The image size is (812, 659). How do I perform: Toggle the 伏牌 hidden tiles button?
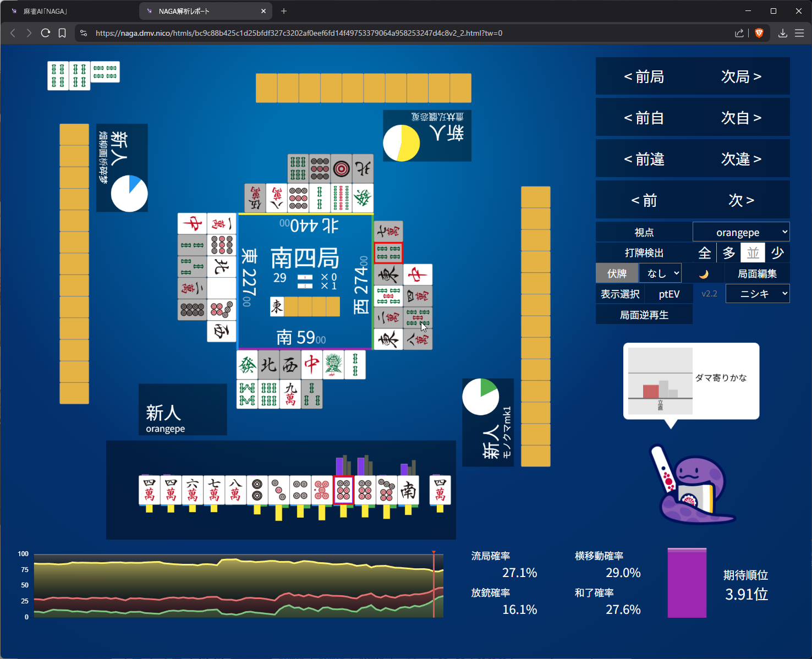(617, 273)
